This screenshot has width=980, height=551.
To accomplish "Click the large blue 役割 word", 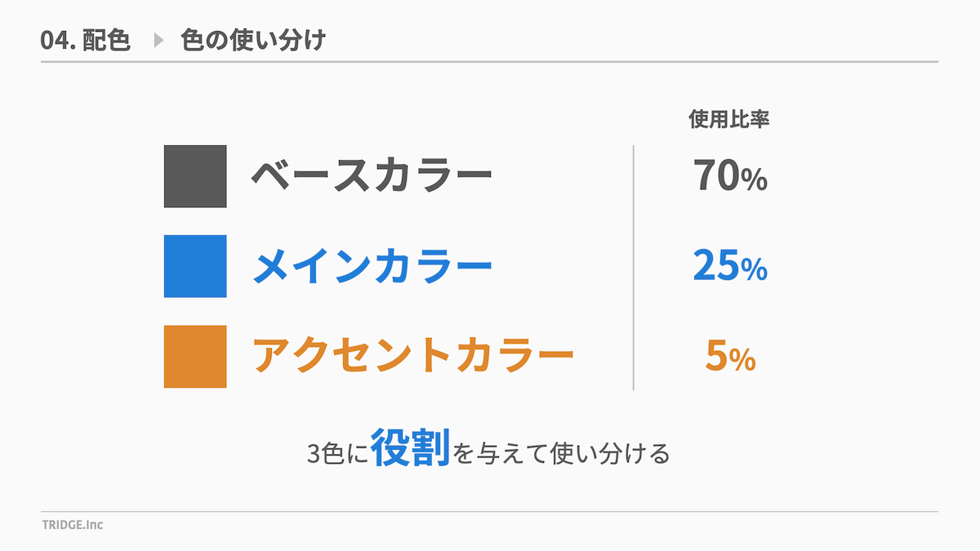I will click(411, 448).
